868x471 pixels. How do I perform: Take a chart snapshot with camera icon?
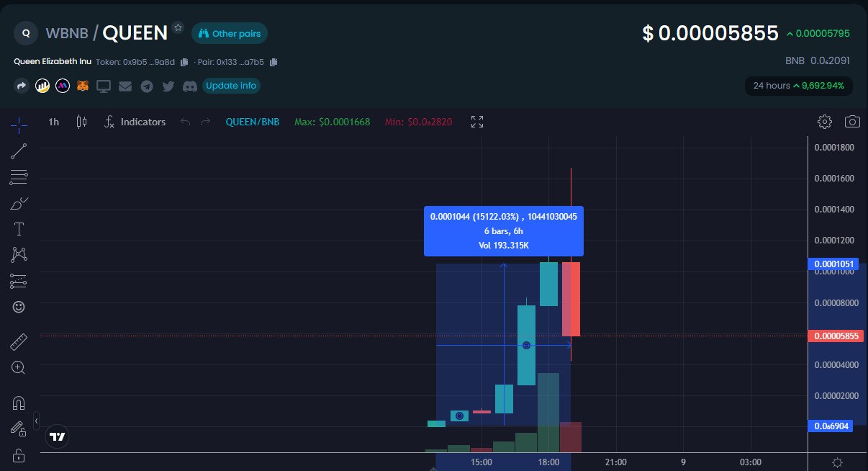click(852, 122)
